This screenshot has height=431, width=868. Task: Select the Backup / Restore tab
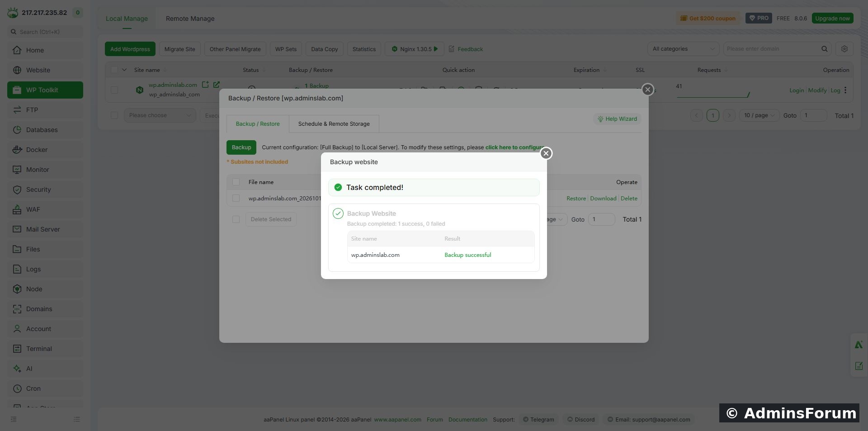(x=258, y=124)
